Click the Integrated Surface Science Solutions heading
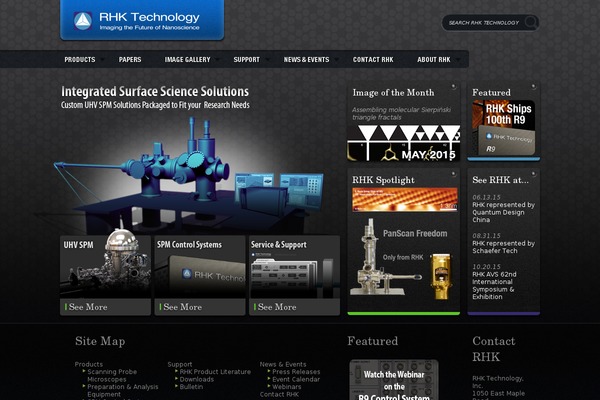This screenshot has width=600, height=400. tap(155, 91)
